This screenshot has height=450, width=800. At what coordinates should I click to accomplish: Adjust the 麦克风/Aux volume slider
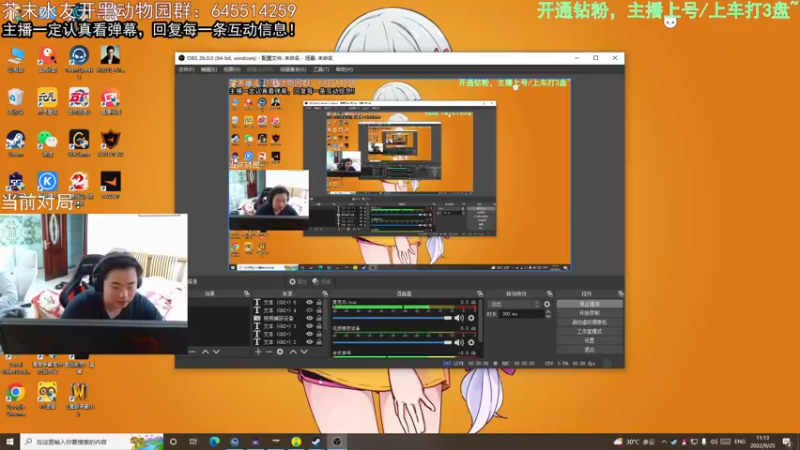pyautogui.click(x=392, y=318)
